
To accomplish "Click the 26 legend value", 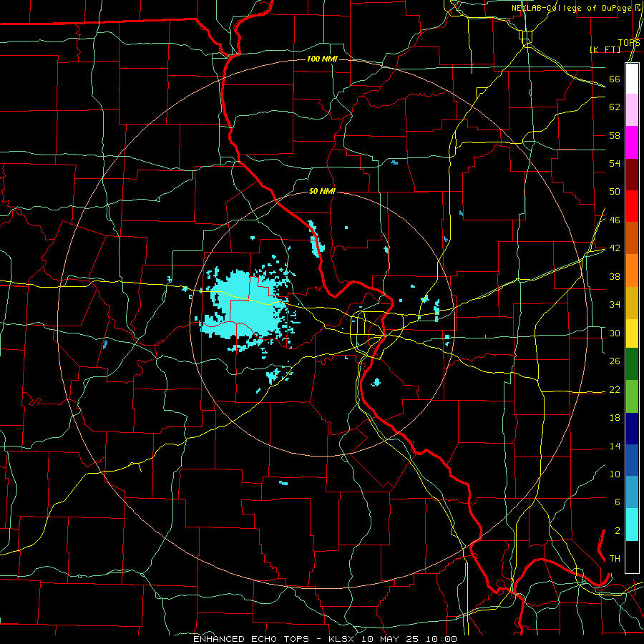I will coord(615,361).
